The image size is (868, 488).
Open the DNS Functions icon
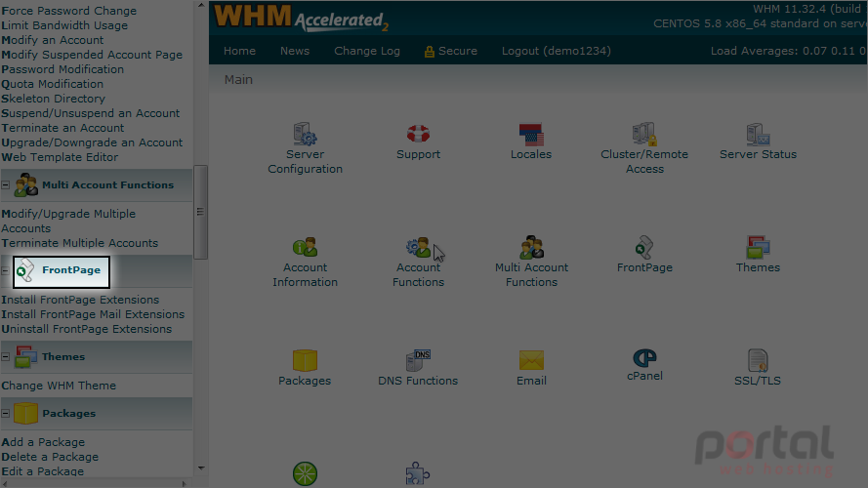click(x=418, y=360)
